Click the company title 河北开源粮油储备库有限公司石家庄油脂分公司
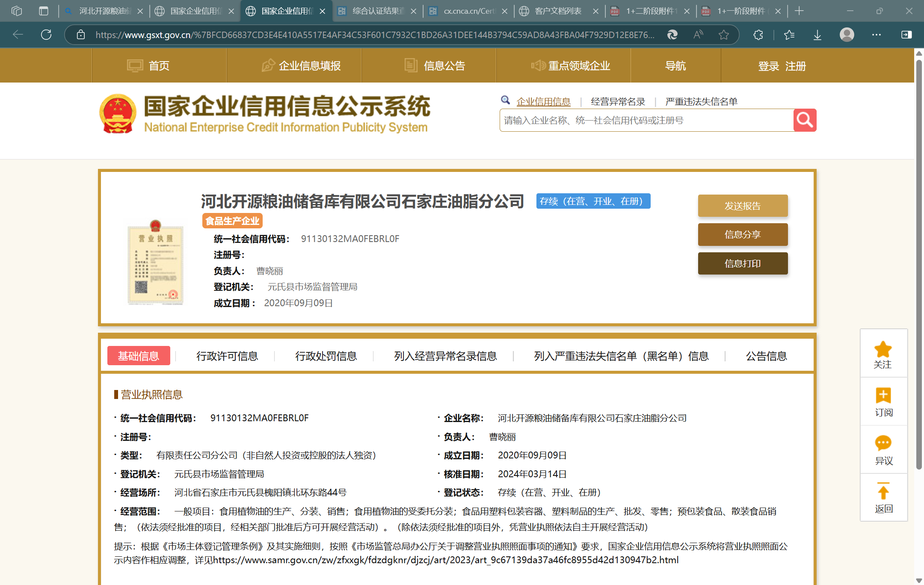The height and width of the screenshot is (585, 924). coord(362,201)
